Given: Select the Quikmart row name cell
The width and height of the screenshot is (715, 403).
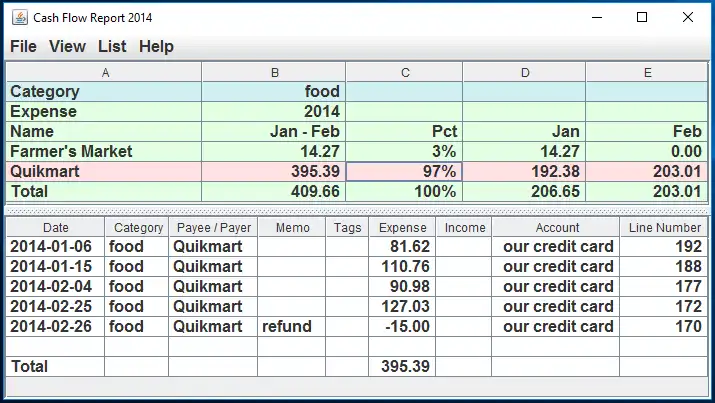Looking at the screenshot, I should (x=104, y=172).
